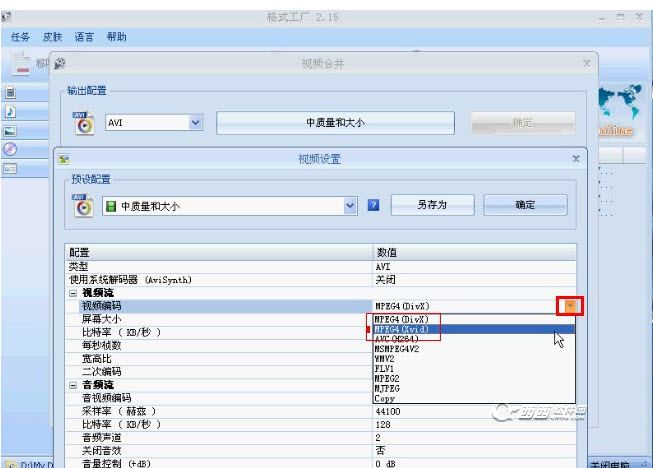Click the 否 value for 关闭音效
The height and width of the screenshot is (468, 653).
coord(380,451)
